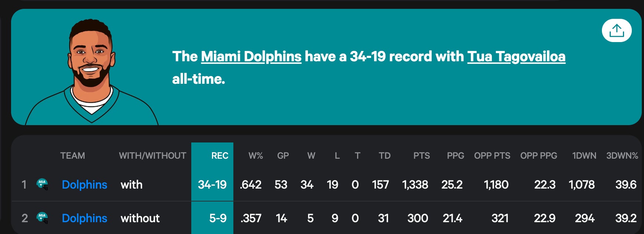
Task: Sort table by WITH/WITHOUT column header
Action: pyautogui.click(x=153, y=156)
